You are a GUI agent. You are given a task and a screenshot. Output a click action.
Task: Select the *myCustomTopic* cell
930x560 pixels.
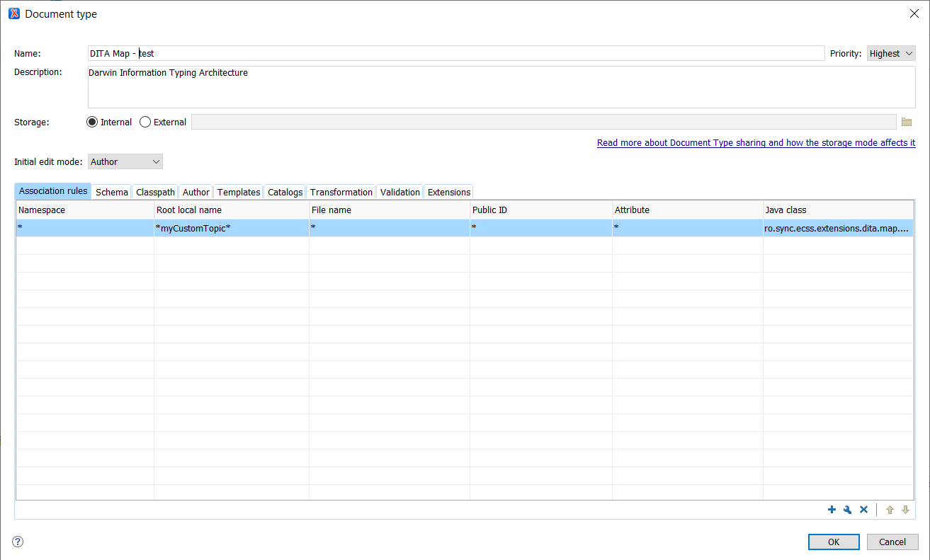point(232,228)
